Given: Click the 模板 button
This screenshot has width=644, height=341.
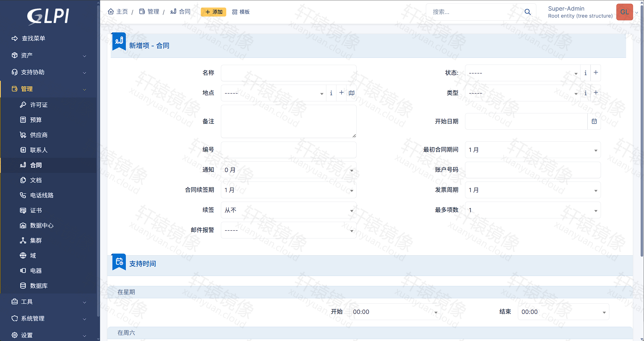Looking at the screenshot, I should pyautogui.click(x=241, y=12).
